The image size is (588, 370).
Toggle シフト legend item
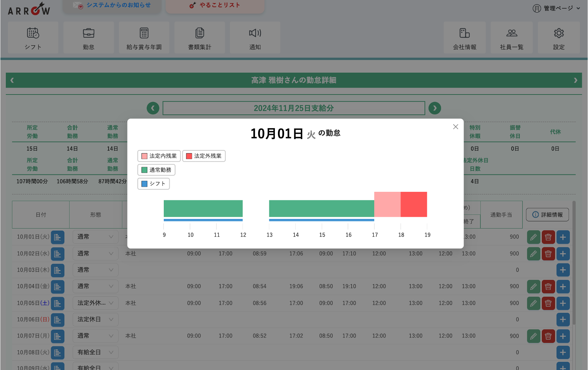154,184
